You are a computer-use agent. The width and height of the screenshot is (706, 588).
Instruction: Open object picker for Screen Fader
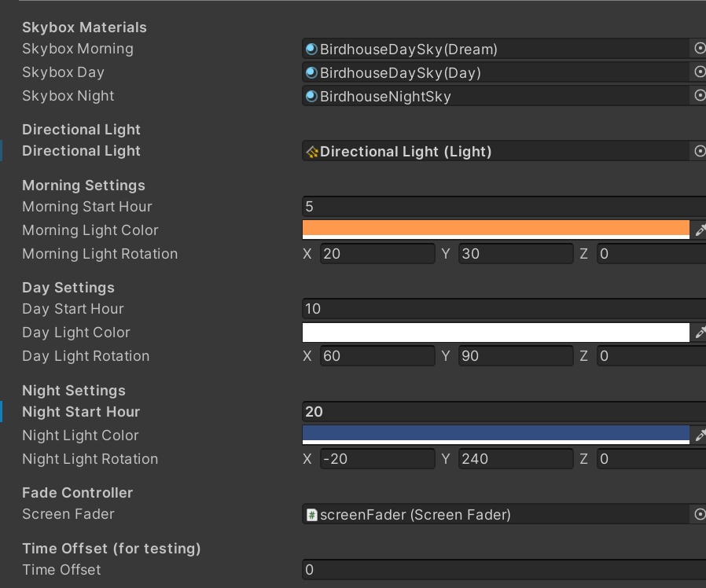pos(699,514)
